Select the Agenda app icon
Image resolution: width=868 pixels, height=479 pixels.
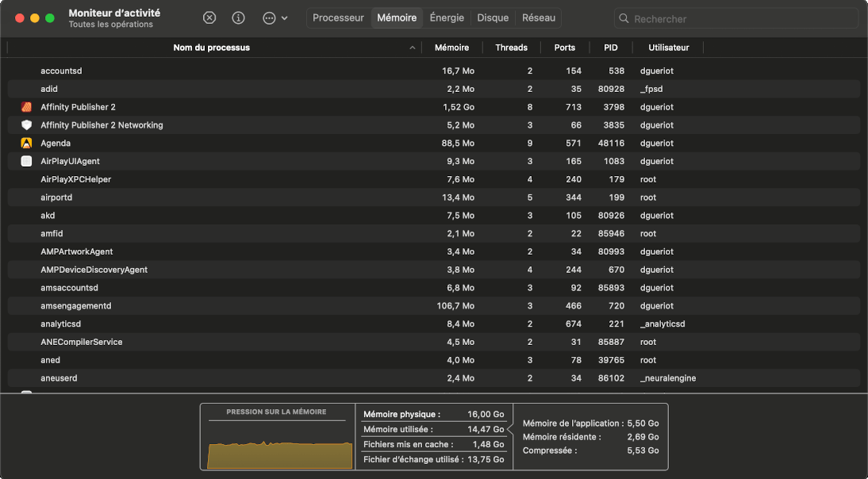click(26, 144)
